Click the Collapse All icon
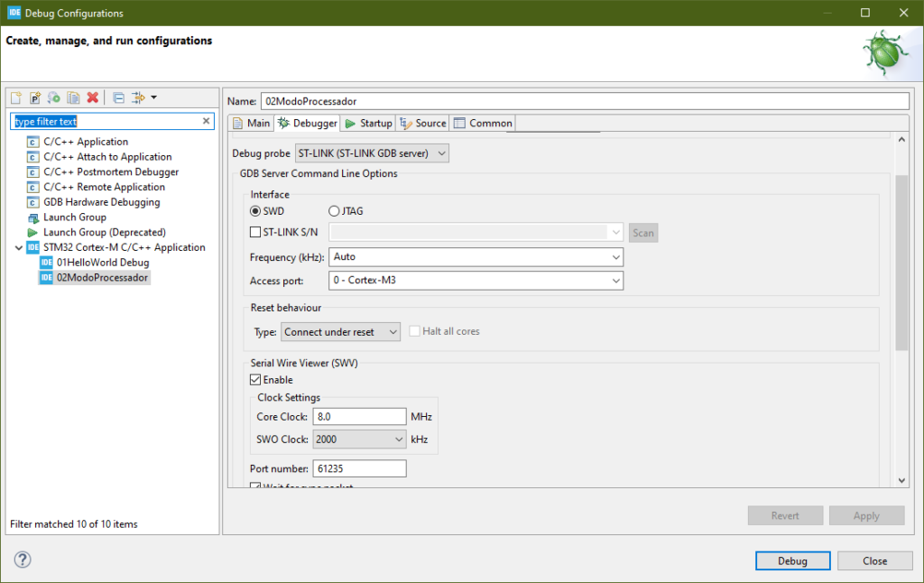Screen dimensions: 924x583 pyautogui.click(x=119, y=97)
